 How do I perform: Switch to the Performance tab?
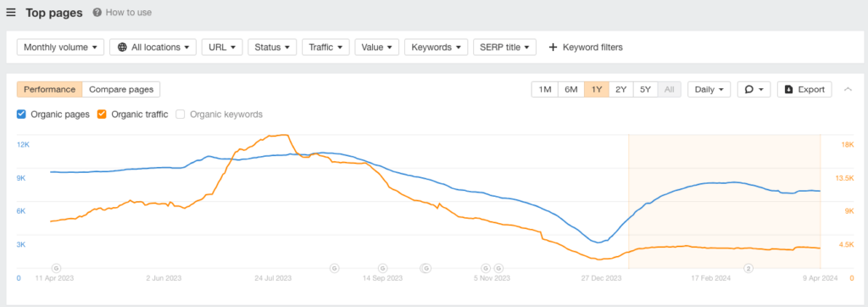coord(49,89)
